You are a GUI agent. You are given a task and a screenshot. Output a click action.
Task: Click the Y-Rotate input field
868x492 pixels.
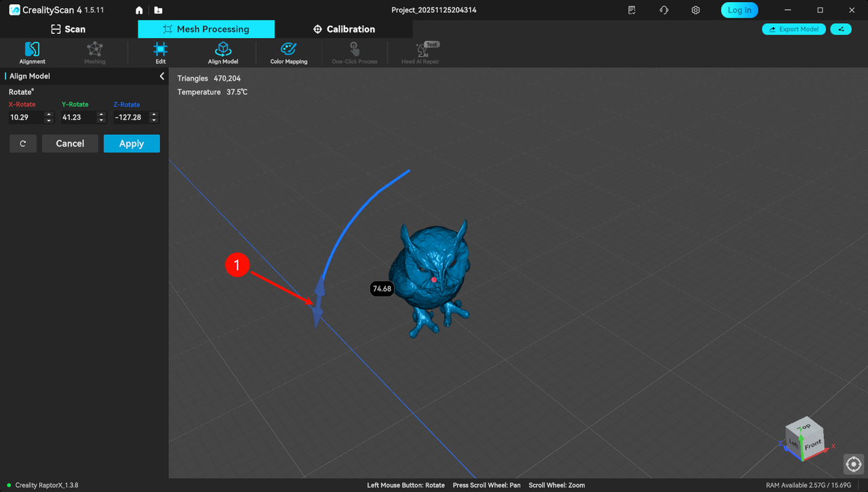pyautogui.click(x=78, y=117)
